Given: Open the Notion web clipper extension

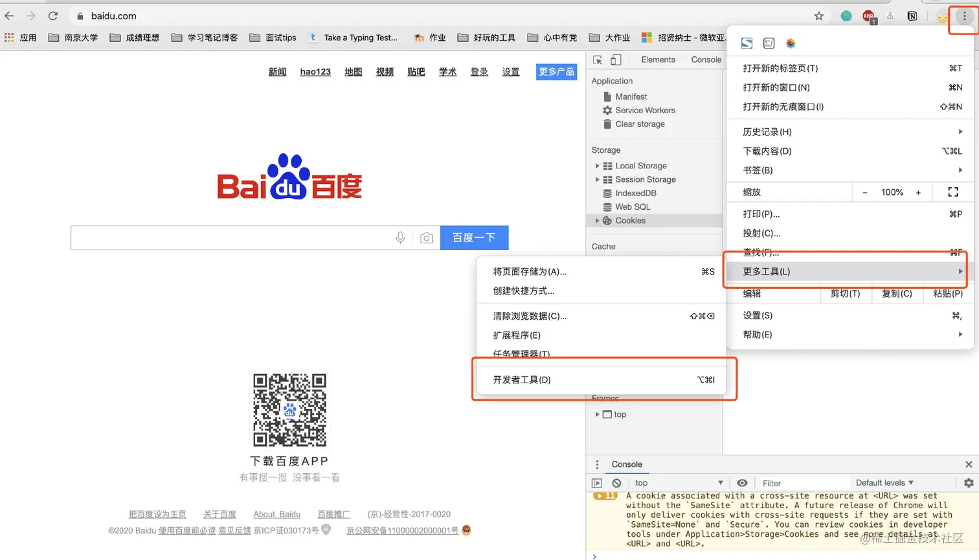Looking at the screenshot, I should point(912,16).
